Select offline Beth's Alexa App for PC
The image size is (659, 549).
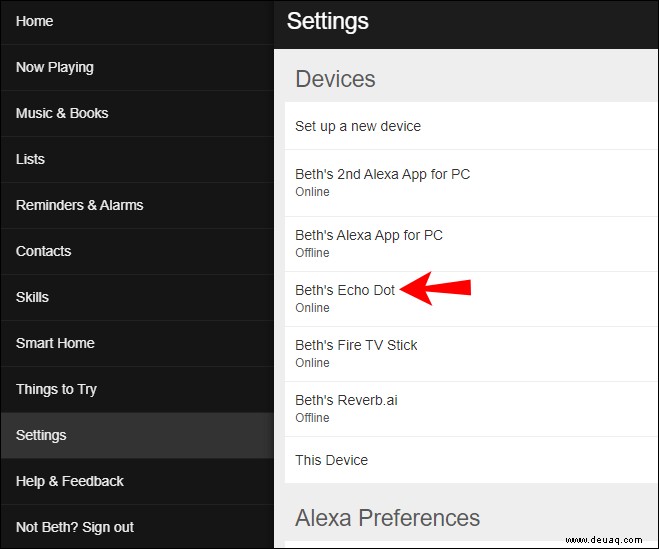[x=471, y=244]
